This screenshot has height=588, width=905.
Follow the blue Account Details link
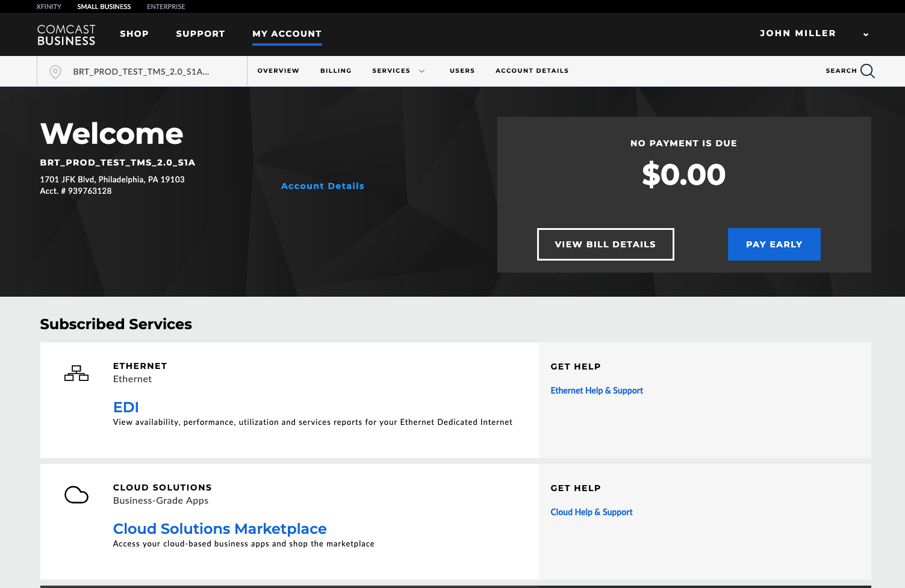coord(323,186)
